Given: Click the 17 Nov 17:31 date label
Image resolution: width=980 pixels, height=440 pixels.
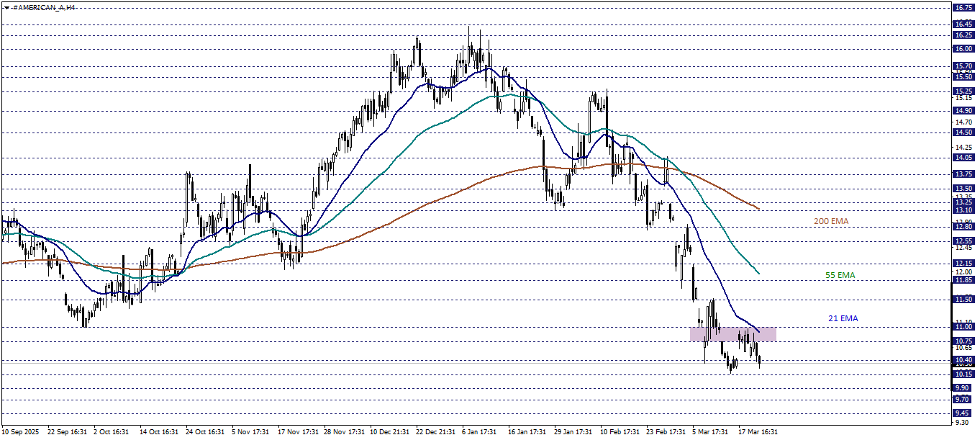Looking at the screenshot, I should (x=298, y=432).
